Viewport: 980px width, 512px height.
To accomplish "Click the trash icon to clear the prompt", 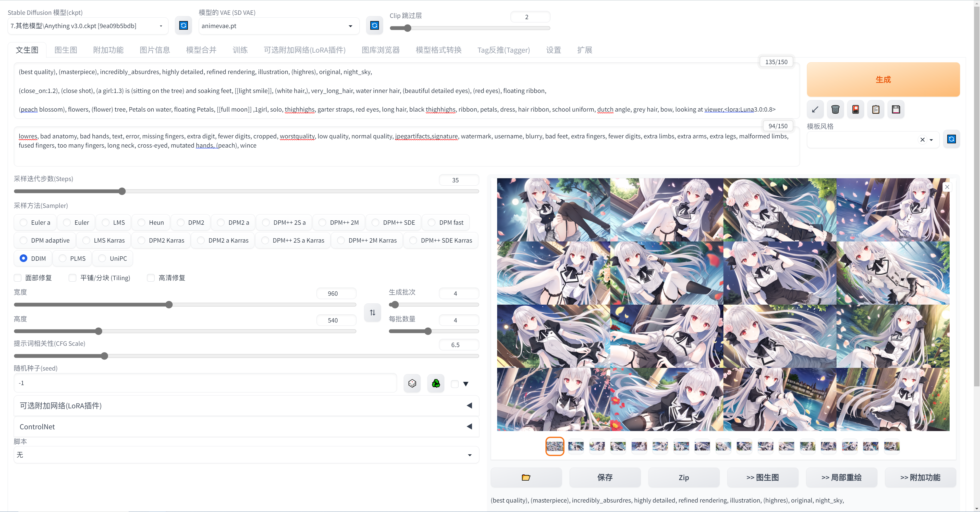I will click(x=835, y=110).
